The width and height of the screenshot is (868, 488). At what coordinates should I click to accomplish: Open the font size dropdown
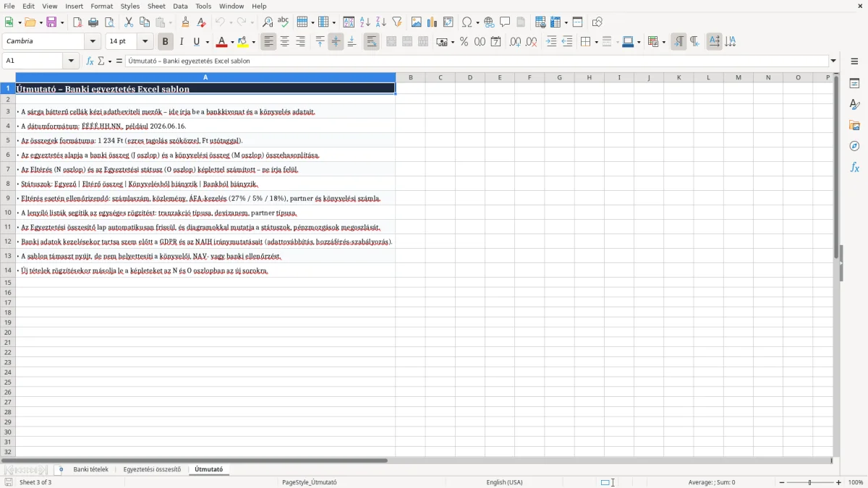[x=145, y=42]
